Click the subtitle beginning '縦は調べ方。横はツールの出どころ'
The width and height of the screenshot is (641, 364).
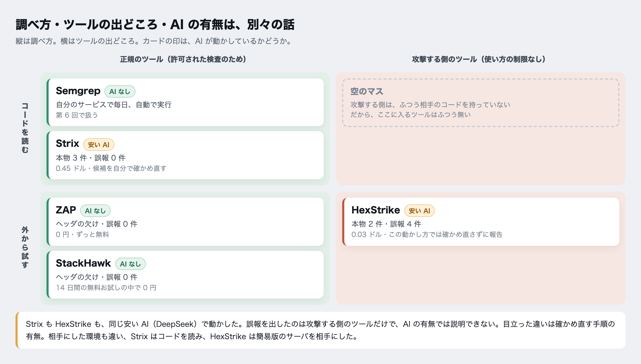click(154, 41)
